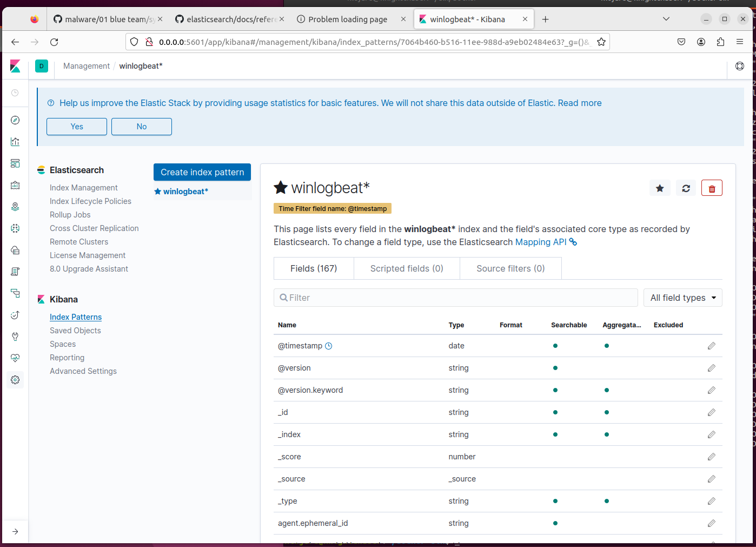Click the Create index pattern button
Image resolution: width=756 pixels, height=547 pixels.
(x=202, y=172)
